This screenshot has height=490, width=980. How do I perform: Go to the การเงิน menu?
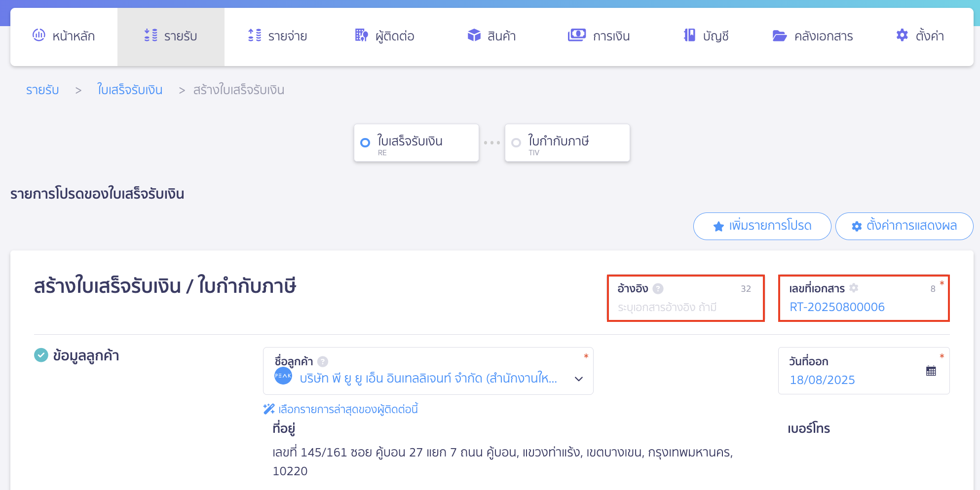tap(599, 36)
